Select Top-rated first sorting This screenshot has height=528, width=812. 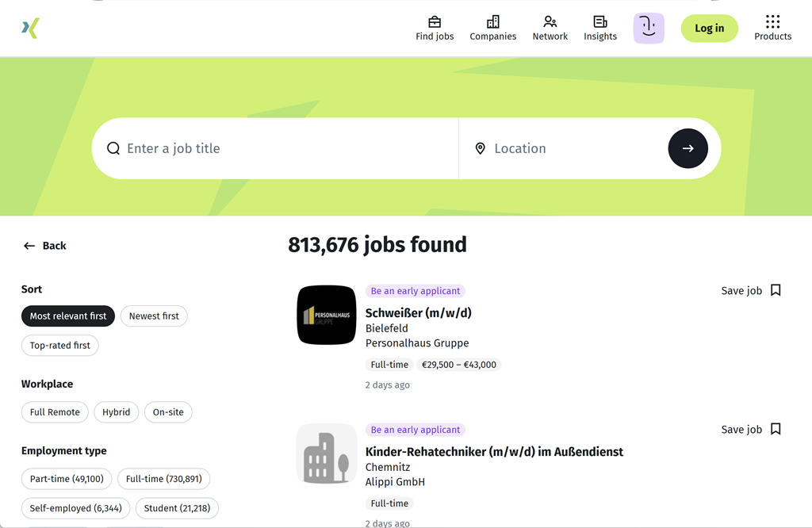[60, 346]
